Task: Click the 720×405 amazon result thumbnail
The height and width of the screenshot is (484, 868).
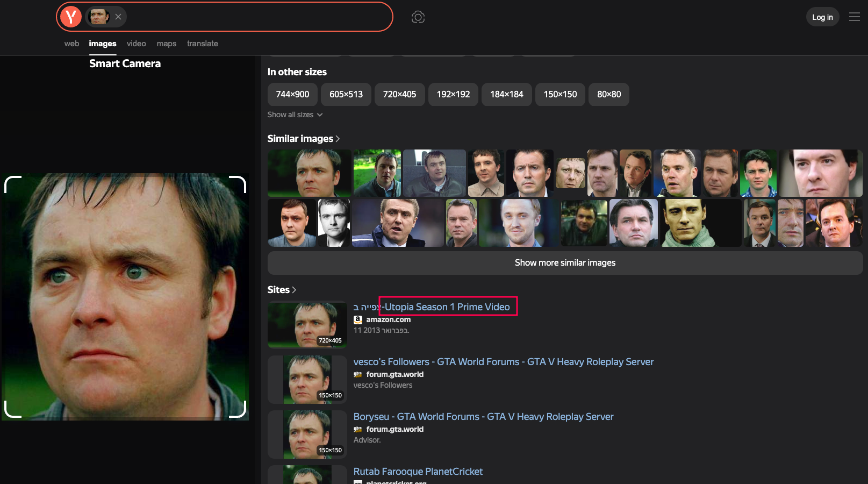Action: (x=307, y=324)
